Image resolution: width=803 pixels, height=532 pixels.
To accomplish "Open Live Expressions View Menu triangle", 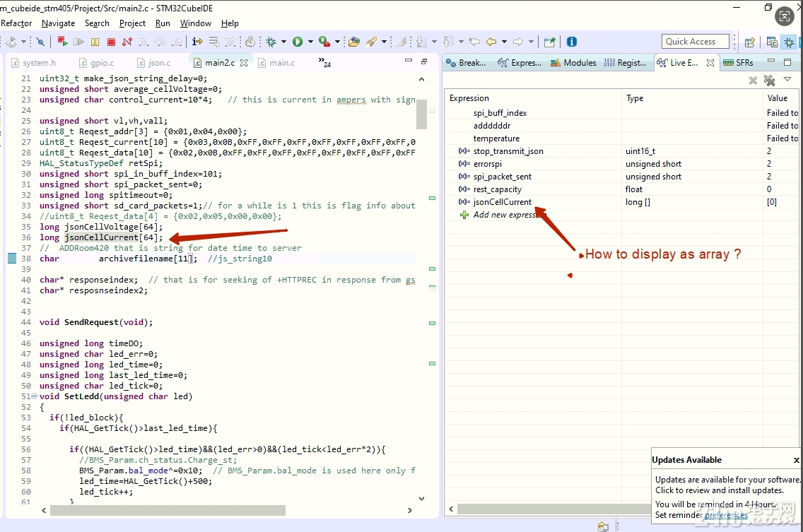I will [787, 79].
